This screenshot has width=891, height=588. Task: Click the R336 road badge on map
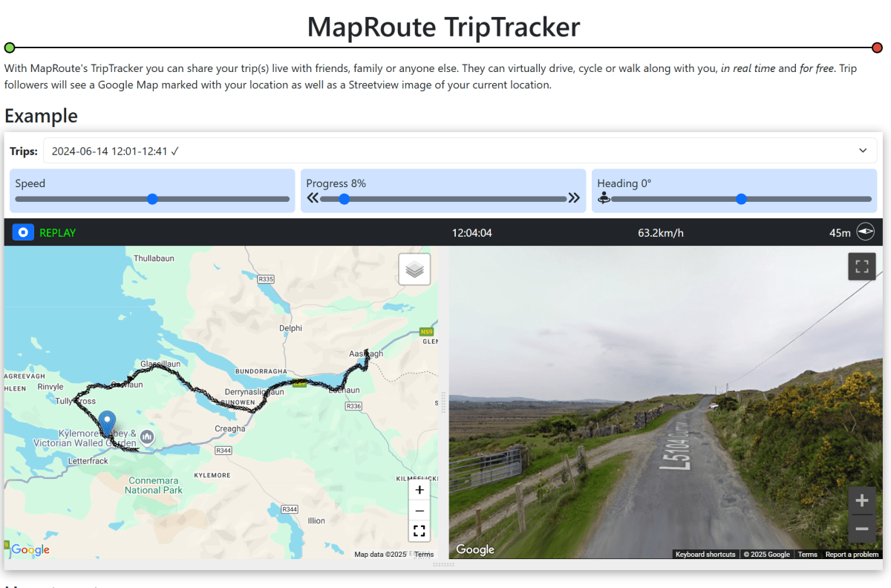coord(354,406)
